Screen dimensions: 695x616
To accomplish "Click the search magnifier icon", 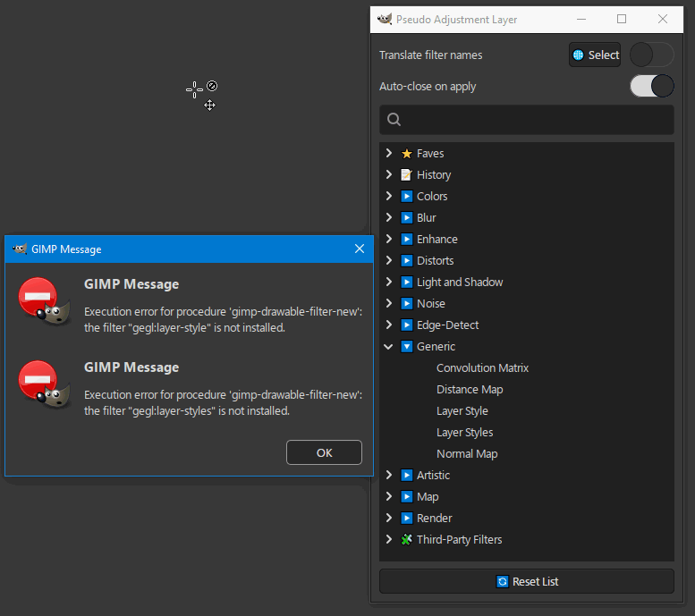I will tap(394, 120).
